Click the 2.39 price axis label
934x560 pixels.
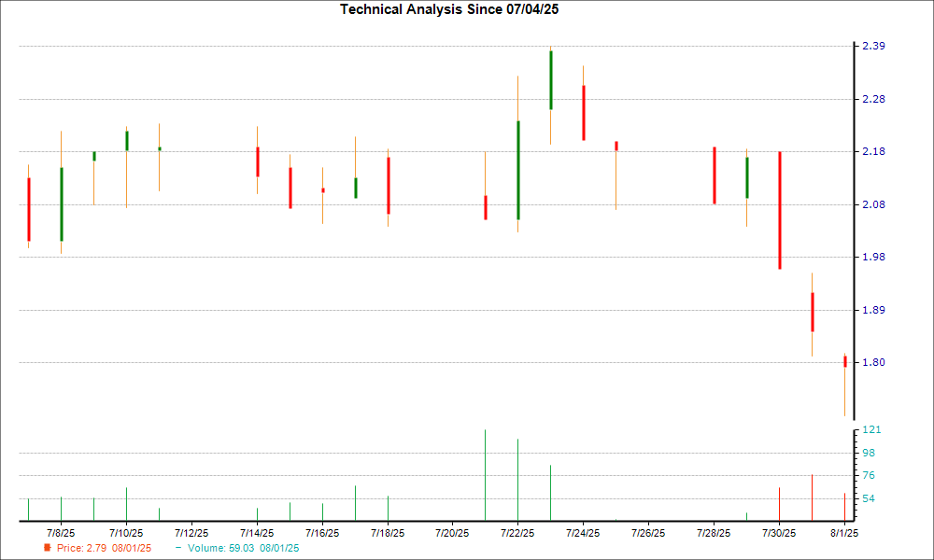click(x=874, y=46)
